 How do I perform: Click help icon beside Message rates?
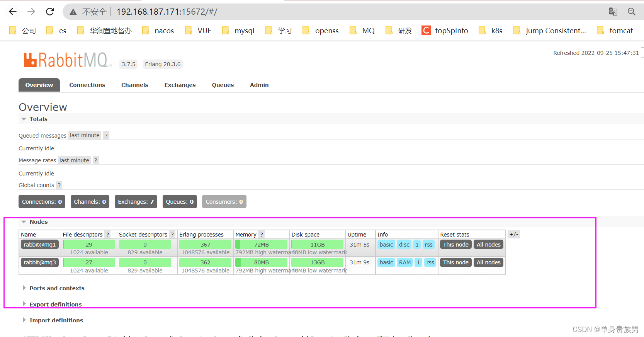(96, 160)
